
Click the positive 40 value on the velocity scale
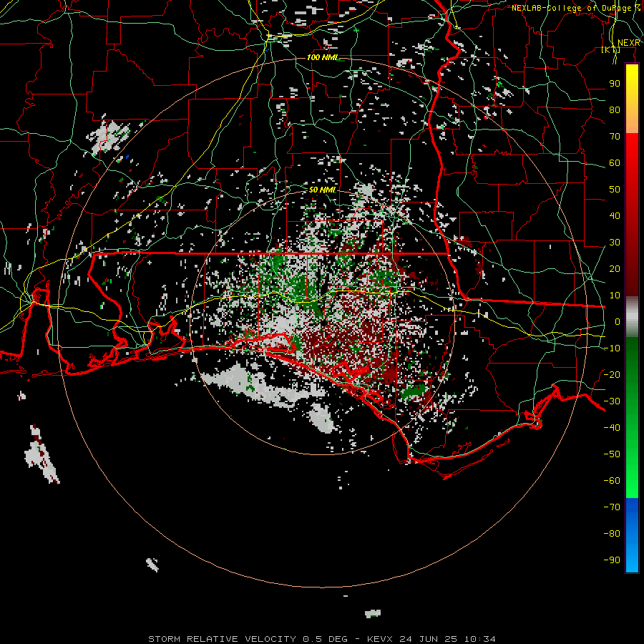coord(615,215)
